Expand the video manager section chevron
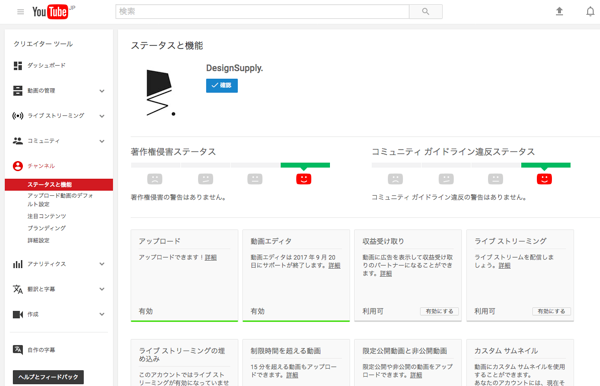This screenshot has width=600, height=386. [x=102, y=91]
